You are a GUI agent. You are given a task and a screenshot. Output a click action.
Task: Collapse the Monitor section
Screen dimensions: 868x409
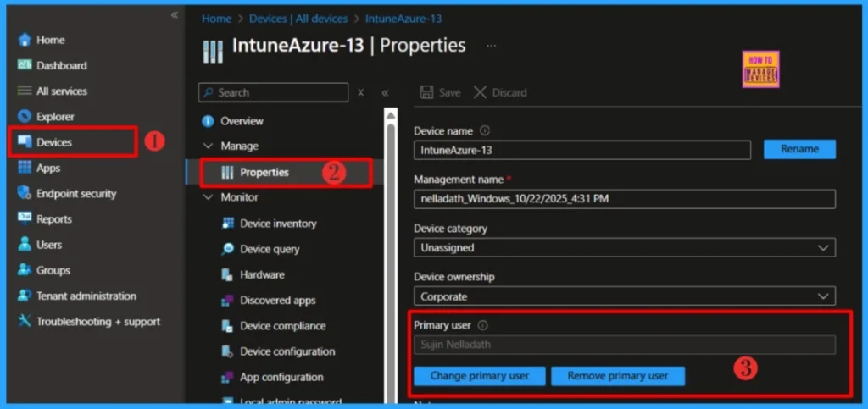[209, 197]
